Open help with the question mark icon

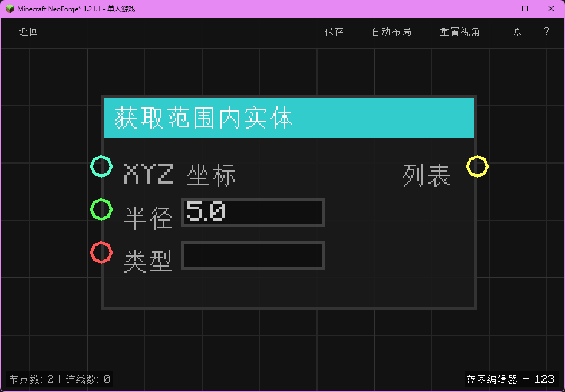(547, 32)
